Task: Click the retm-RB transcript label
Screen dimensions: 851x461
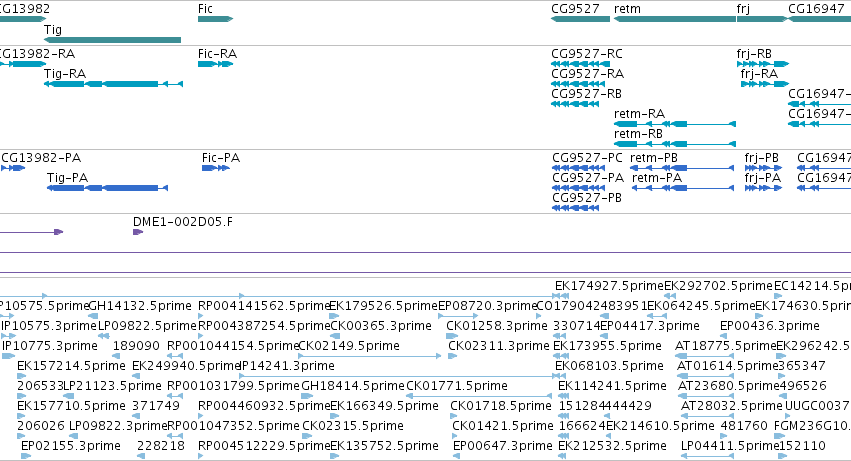Action: 638,134
